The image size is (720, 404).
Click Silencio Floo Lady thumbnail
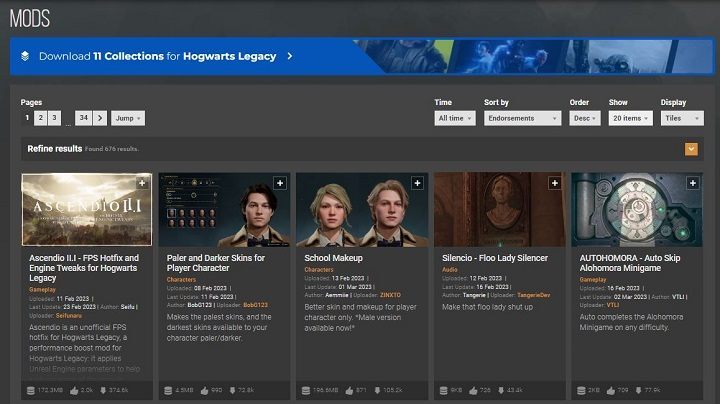pos(500,209)
